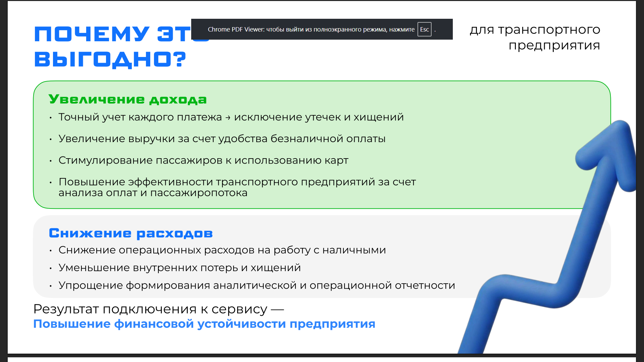
Task: Click the blue text 'Повышение финансовой устойчивости предприятия'
Action: pos(204,324)
